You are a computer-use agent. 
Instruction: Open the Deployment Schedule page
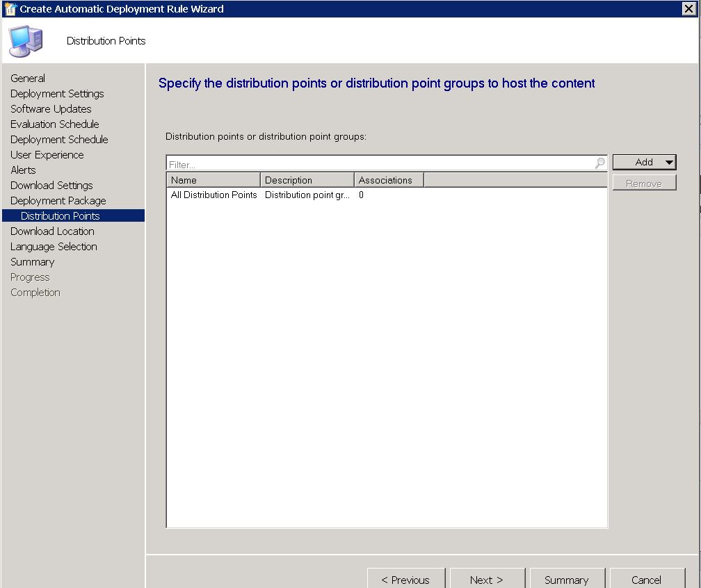click(59, 140)
